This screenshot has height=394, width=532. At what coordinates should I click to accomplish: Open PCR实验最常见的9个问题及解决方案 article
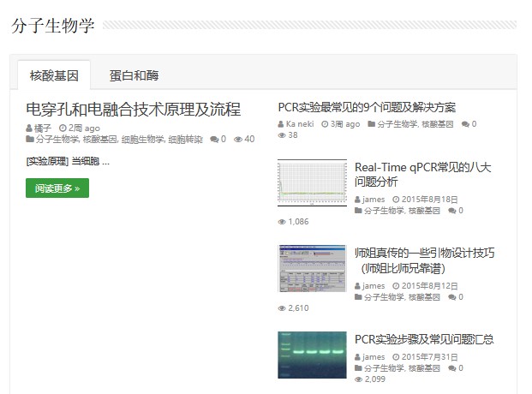tap(367, 107)
